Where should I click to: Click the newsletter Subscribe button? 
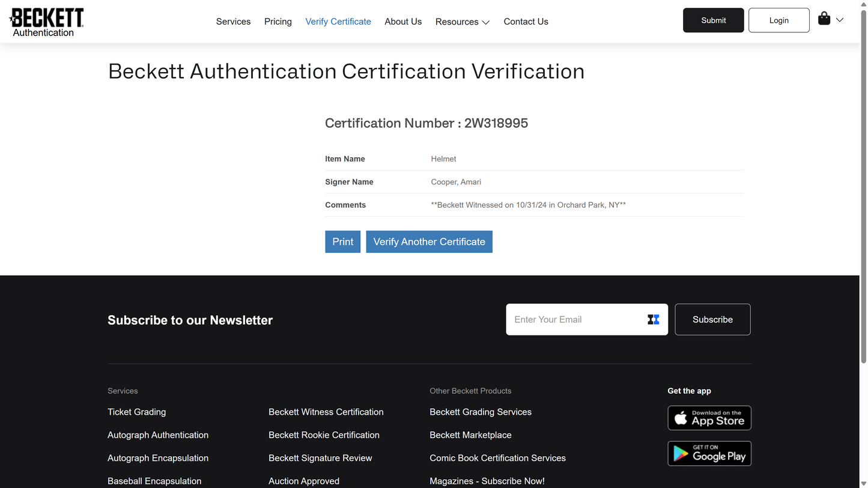point(712,319)
